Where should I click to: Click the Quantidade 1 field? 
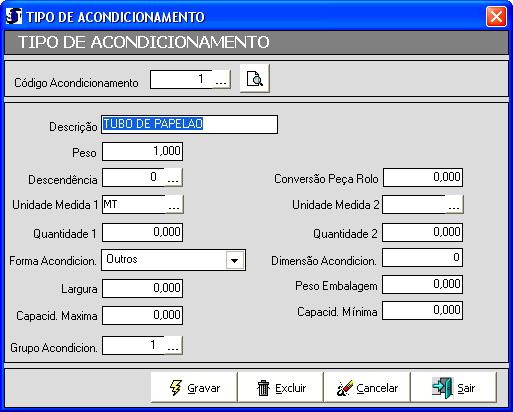coord(142,232)
